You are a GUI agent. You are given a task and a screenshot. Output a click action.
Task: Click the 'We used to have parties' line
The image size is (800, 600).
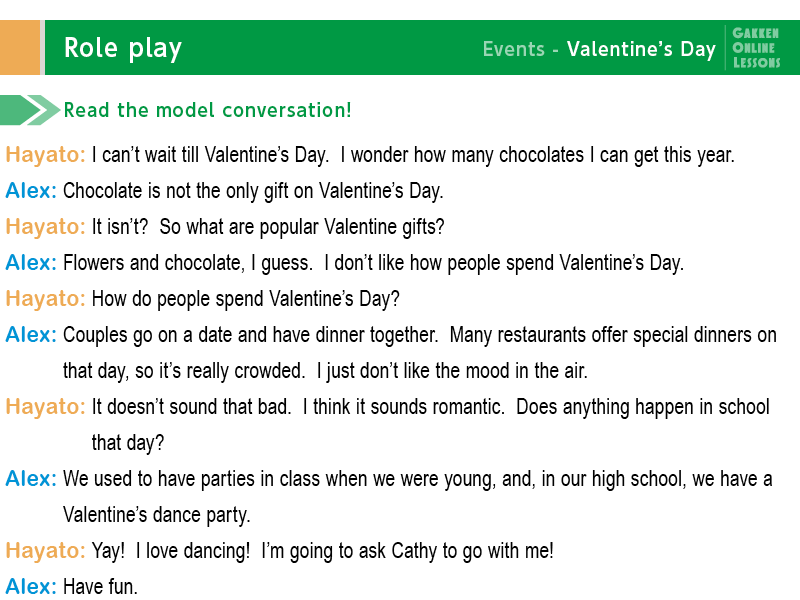(417, 479)
